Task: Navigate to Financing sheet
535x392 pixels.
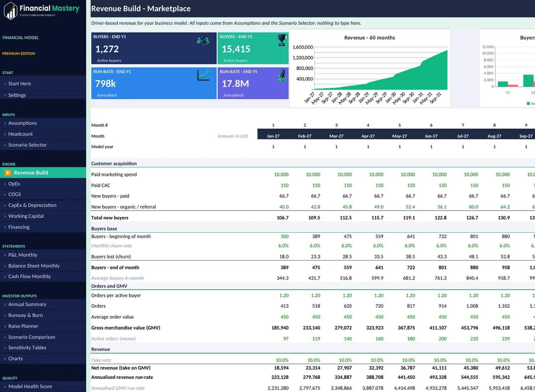Action: (43, 227)
